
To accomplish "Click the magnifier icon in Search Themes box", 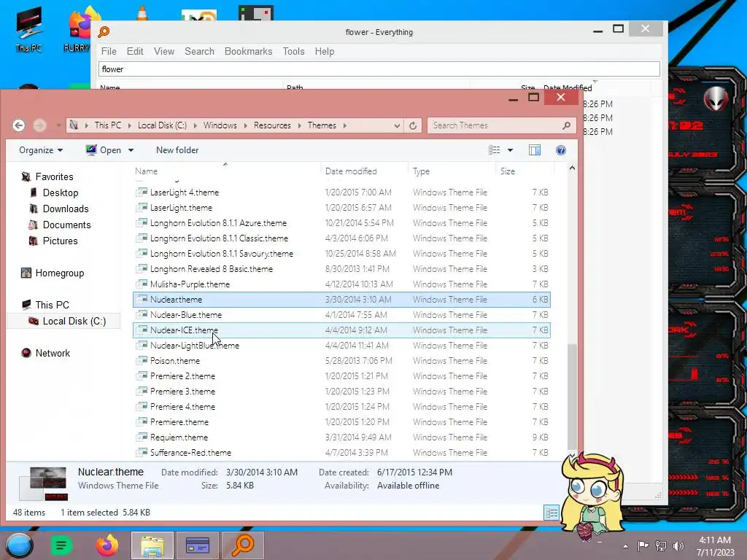I will [x=566, y=125].
